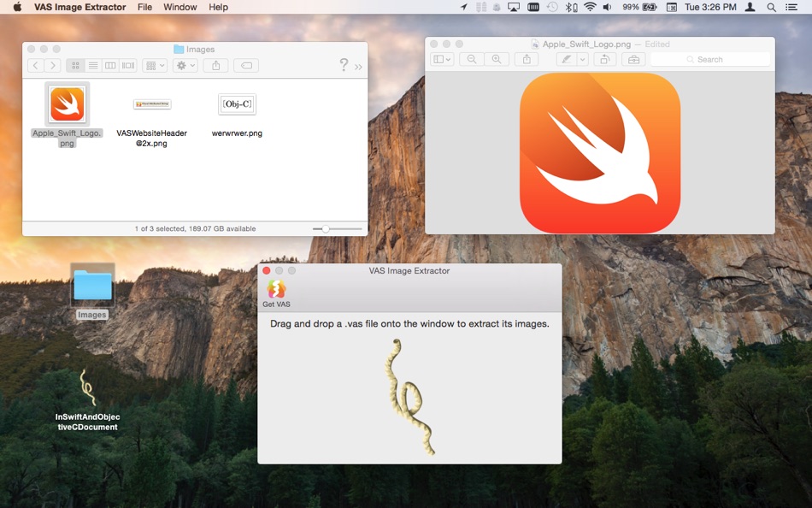
Task: Expand the Finder toolbar overflow chevron
Action: click(x=358, y=67)
